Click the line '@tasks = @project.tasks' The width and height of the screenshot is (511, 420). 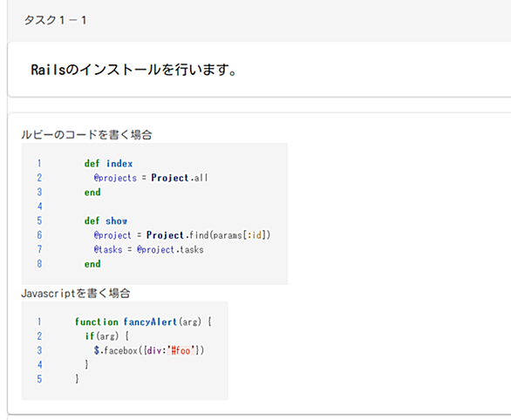(148, 249)
